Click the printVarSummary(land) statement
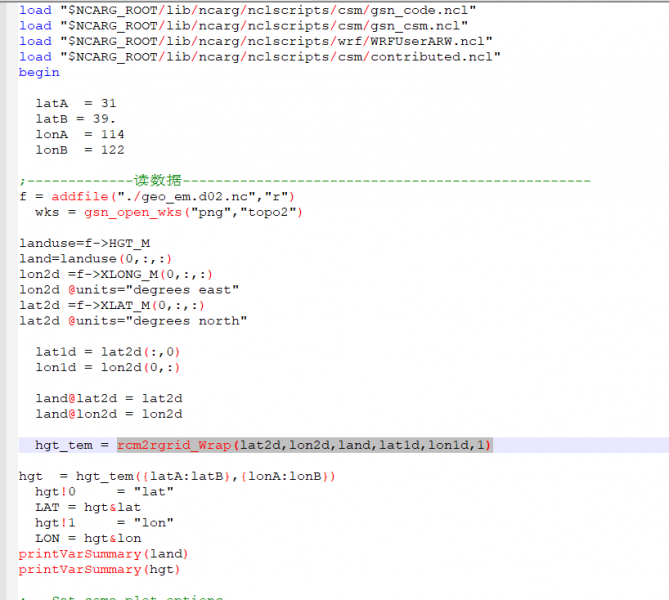This screenshot has height=600, width=669. click(103, 554)
